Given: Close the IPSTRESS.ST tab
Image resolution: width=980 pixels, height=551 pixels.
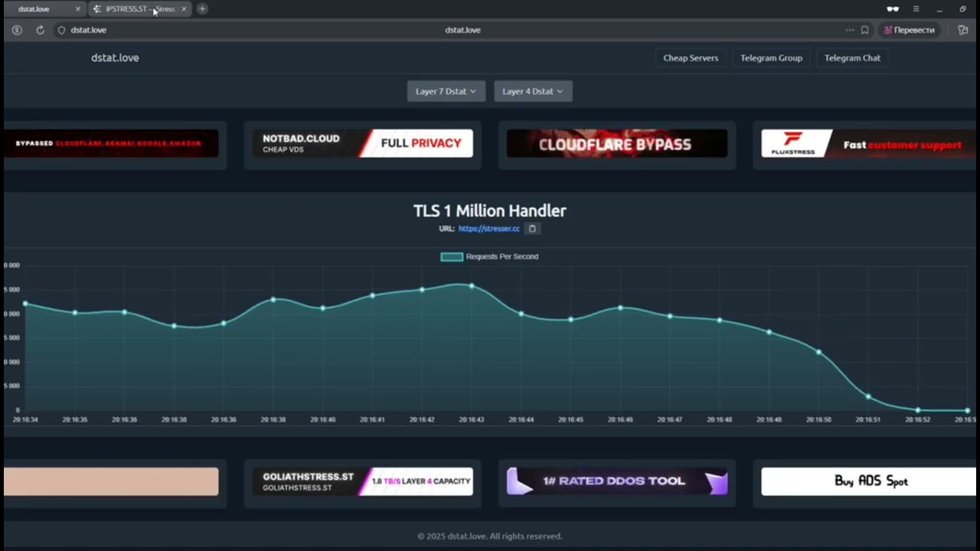Looking at the screenshot, I should pyautogui.click(x=184, y=9).
